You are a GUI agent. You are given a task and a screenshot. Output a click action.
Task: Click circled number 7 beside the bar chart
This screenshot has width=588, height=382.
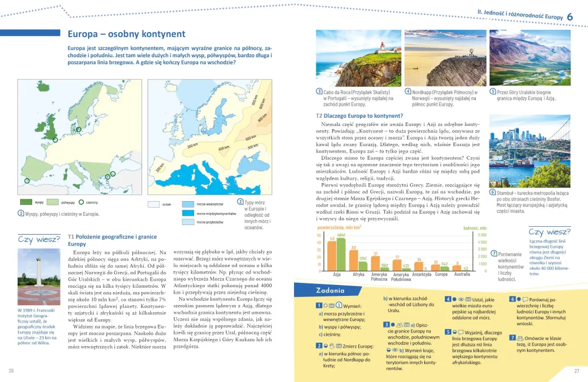[x=494, y=254]
